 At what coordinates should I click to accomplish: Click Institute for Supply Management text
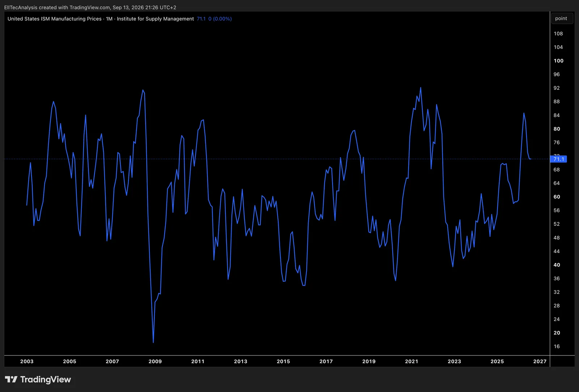(155, 19)
